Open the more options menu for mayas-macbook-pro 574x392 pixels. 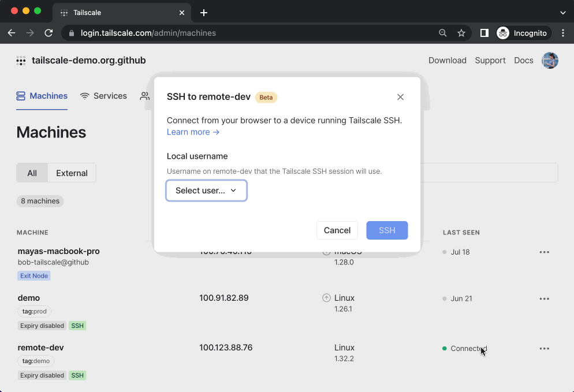pos(545,252)
